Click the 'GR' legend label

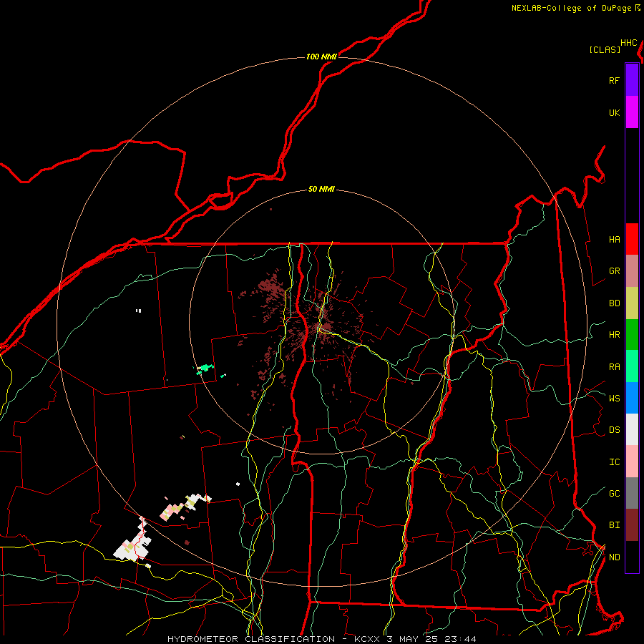pyautogui.click(x=614, y=271)
